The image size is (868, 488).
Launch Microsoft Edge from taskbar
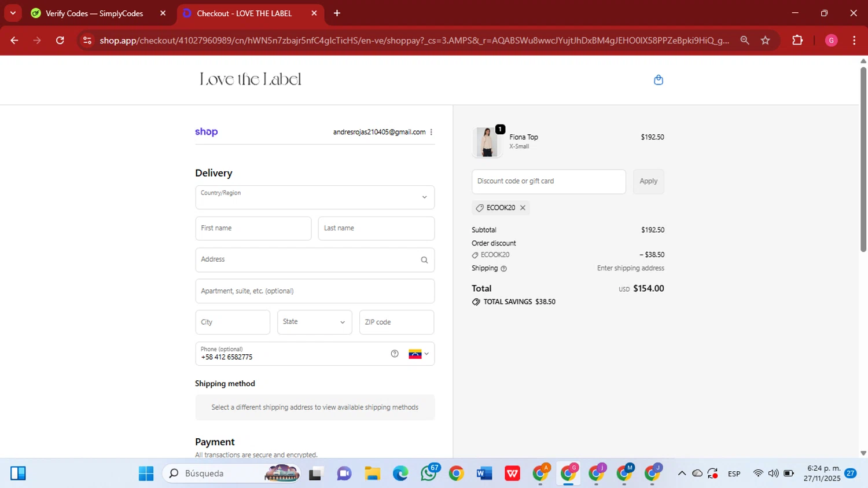click(x=400, y=474)
